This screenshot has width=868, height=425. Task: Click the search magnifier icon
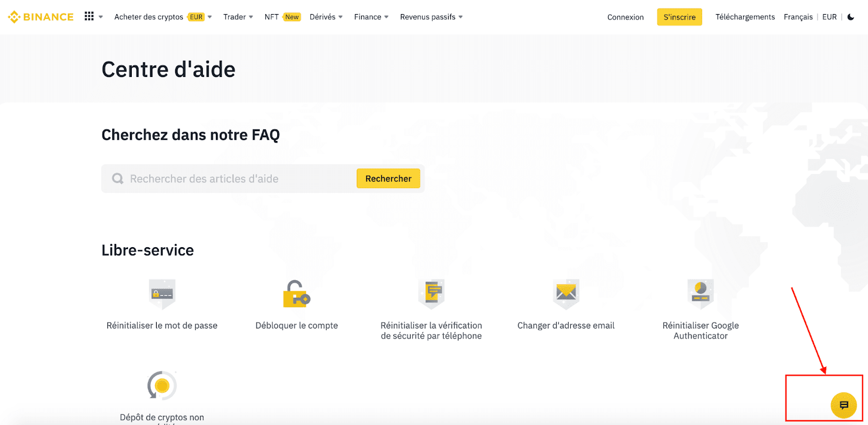tap(118, 178)
